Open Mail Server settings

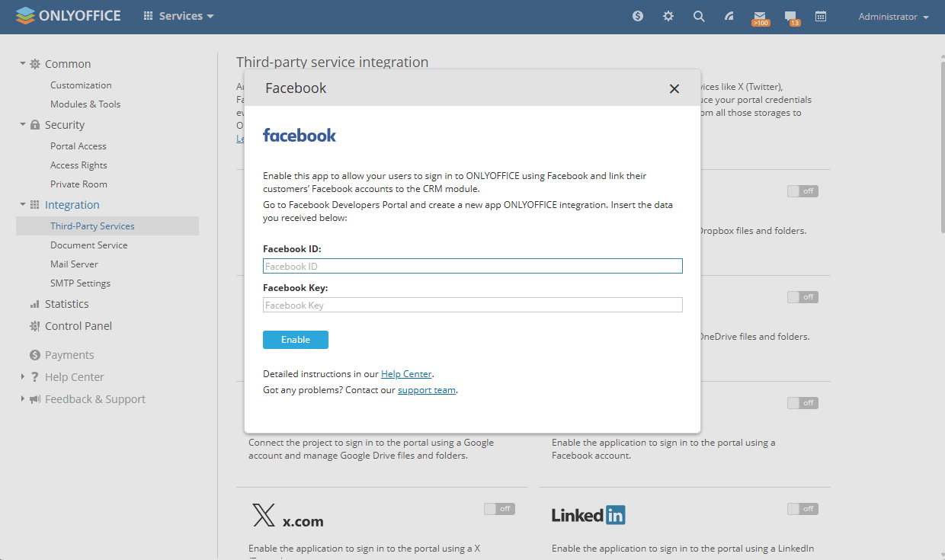[x=74, y=264]
